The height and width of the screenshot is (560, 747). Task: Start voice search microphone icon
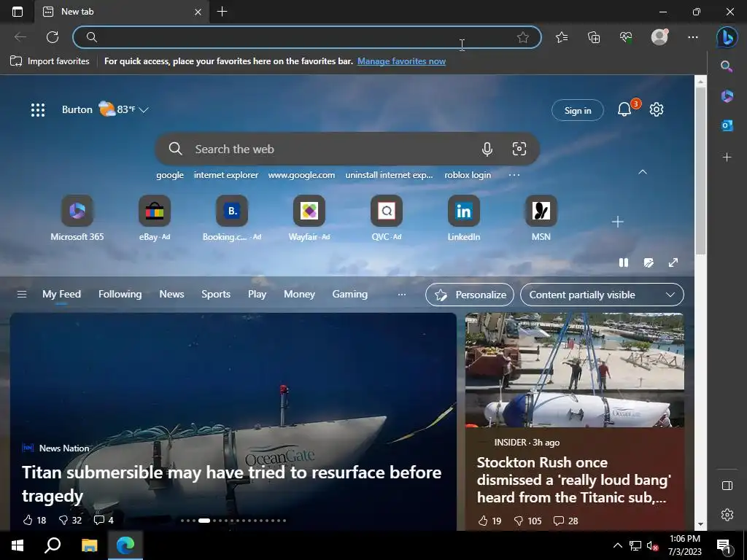[x=487, y=149]
